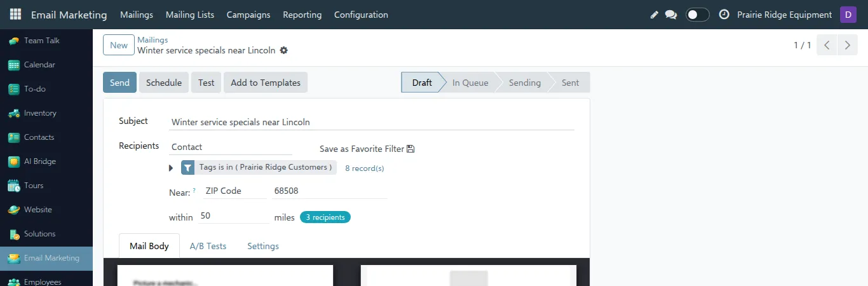
Task: Select the second mail template thumbnail
Action: tap(468, 276)
